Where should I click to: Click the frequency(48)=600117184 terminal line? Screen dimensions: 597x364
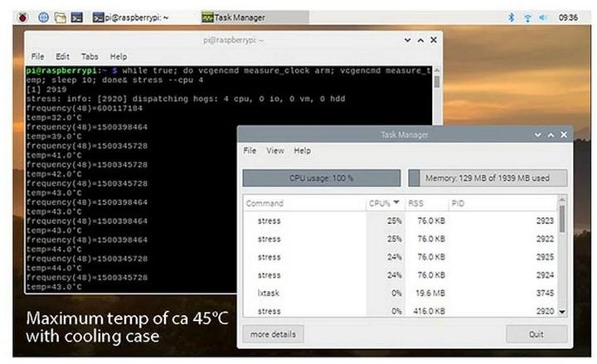[x=84, y=108]
